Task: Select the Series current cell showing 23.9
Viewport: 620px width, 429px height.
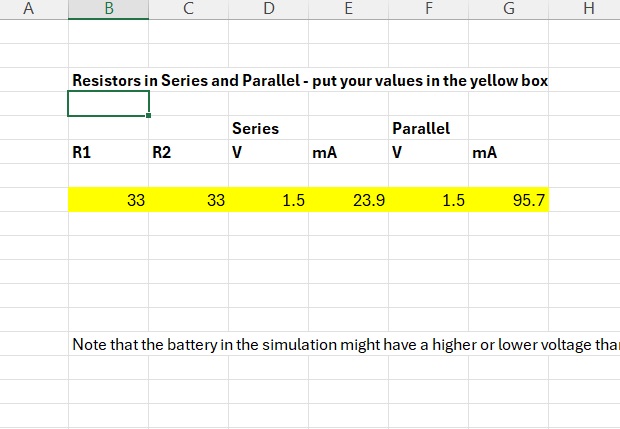Action: click(x=348, y=200)
